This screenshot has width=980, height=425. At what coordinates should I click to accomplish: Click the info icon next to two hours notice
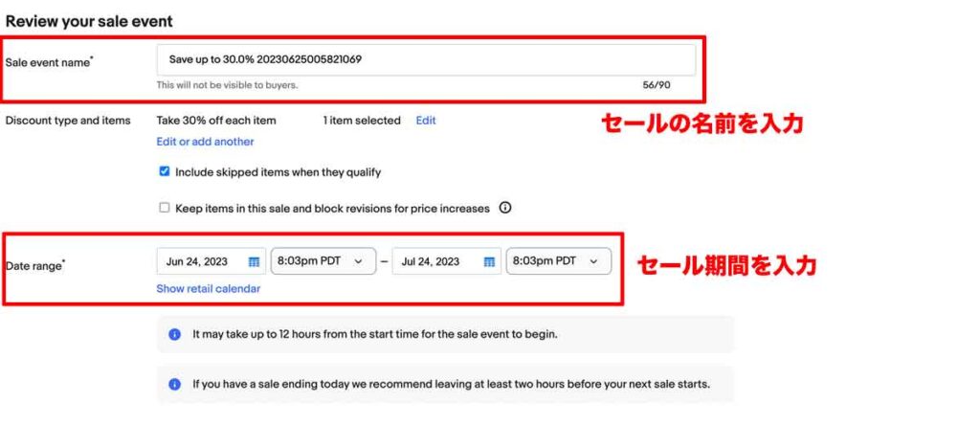(175, 384)
